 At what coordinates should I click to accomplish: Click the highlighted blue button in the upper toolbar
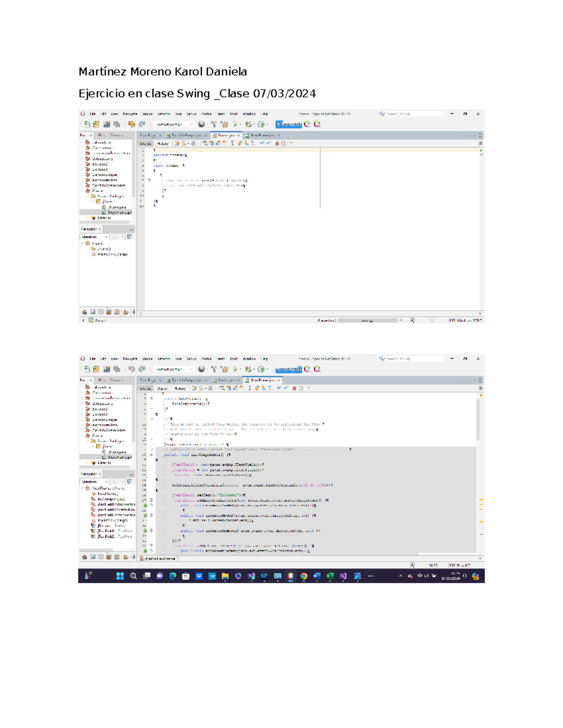click(289, 124)
